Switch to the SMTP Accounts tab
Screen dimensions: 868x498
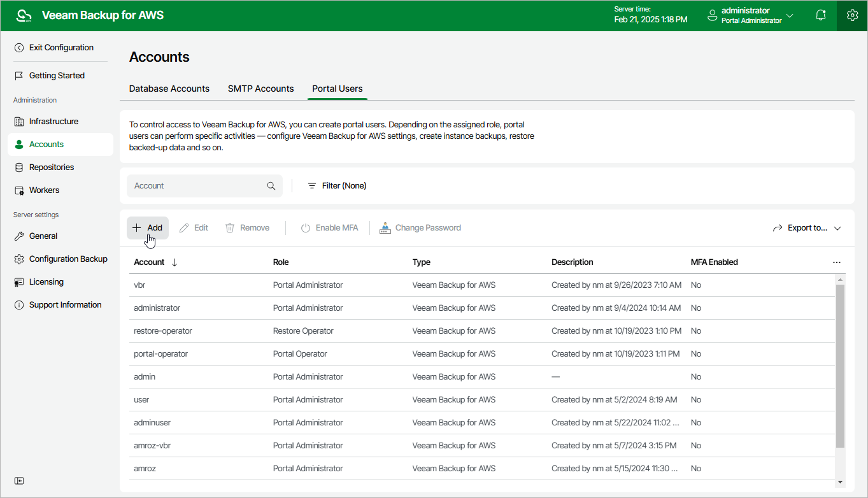[261, 89]
